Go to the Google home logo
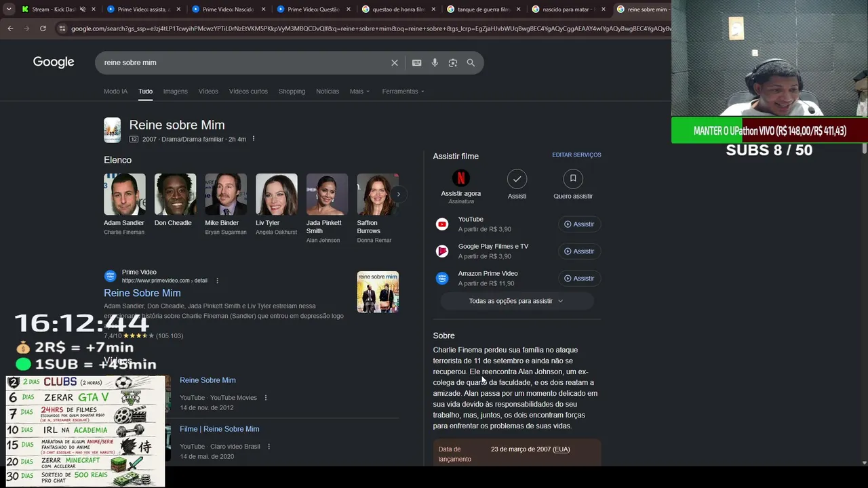The height and width of the screenshot is (488, 868). [54, 62]
